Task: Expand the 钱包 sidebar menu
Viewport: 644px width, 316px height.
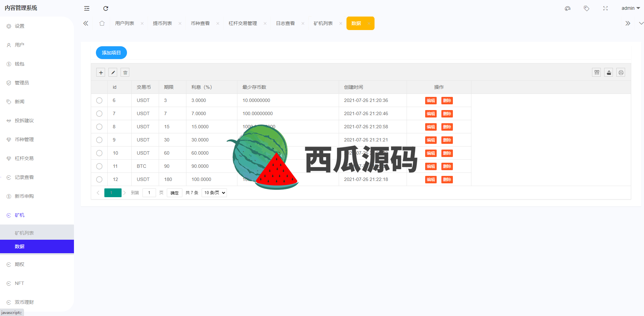Action: click(37, 64)
